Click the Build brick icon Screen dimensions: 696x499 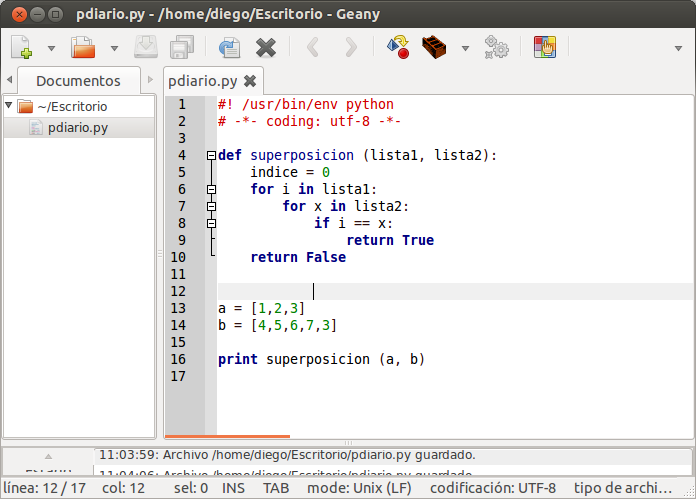(x=433, y=47)
